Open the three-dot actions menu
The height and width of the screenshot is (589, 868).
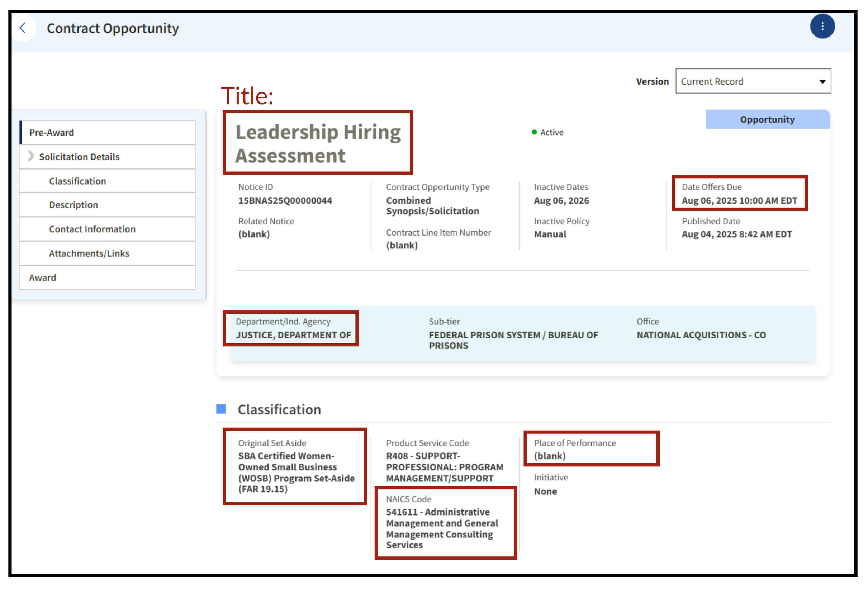pos(822,26)
